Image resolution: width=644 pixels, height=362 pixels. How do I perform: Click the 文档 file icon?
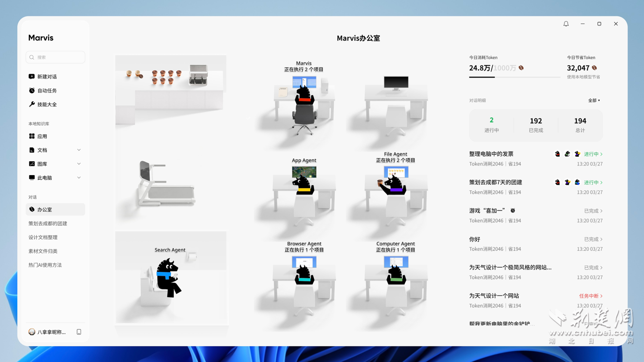tap(32, 150)
